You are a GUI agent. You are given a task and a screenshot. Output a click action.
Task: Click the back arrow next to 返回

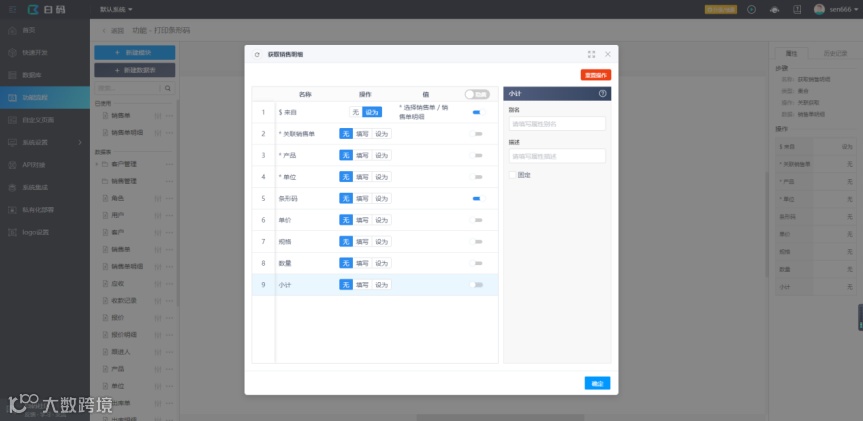tap(104, 30)
